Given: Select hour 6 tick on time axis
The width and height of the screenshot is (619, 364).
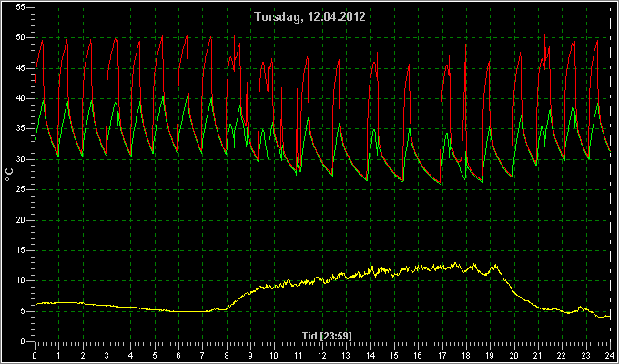Looking at the screenshot, I should coord(178,355).
